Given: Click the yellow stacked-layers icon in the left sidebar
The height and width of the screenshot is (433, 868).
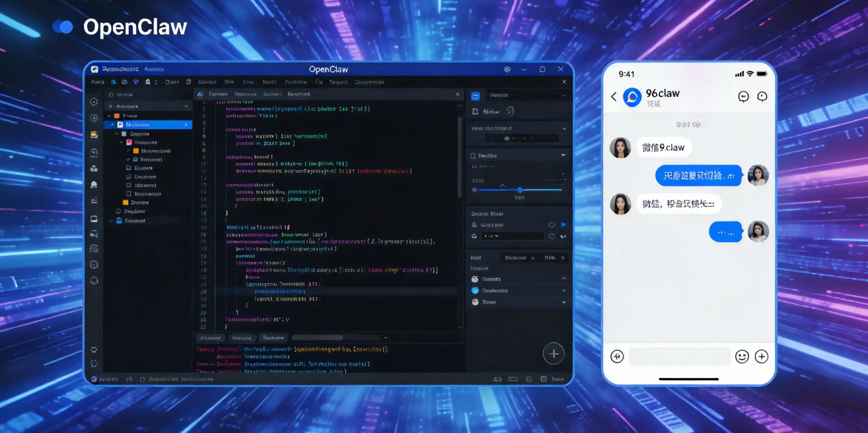Looking at the screenshot, I should click(94, 135).
